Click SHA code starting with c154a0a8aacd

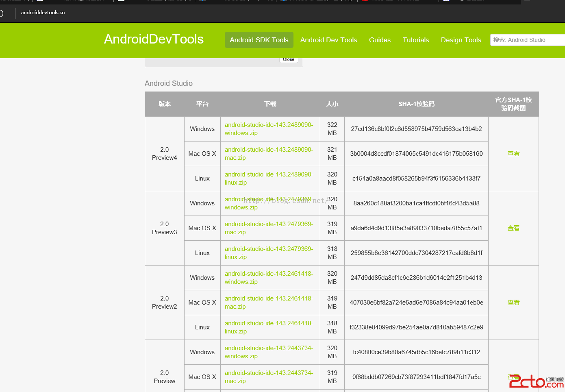coord(416,179)
